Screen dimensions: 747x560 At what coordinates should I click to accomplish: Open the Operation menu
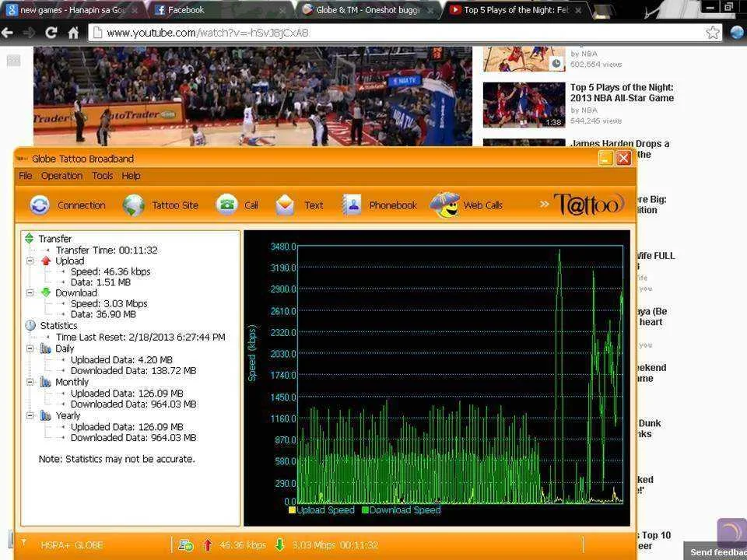tap(61, 176)
